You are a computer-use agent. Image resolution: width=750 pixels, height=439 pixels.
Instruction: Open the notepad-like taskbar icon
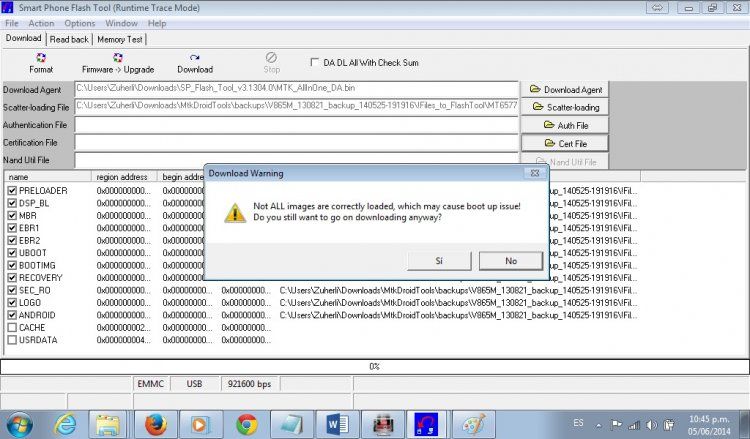point(292,424)
